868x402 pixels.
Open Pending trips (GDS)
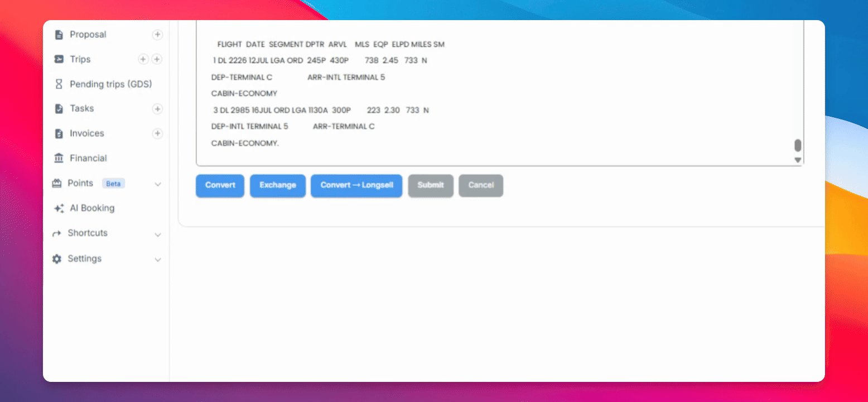111,84
